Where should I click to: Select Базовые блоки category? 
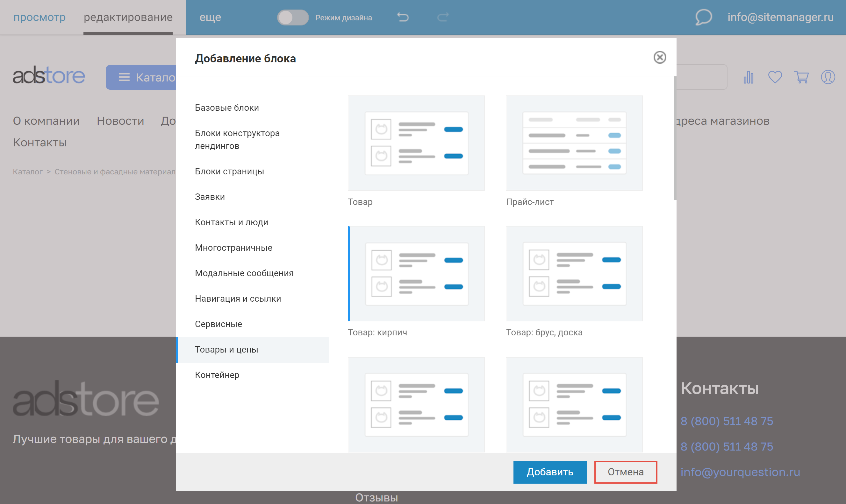click(x=227, y=108)
